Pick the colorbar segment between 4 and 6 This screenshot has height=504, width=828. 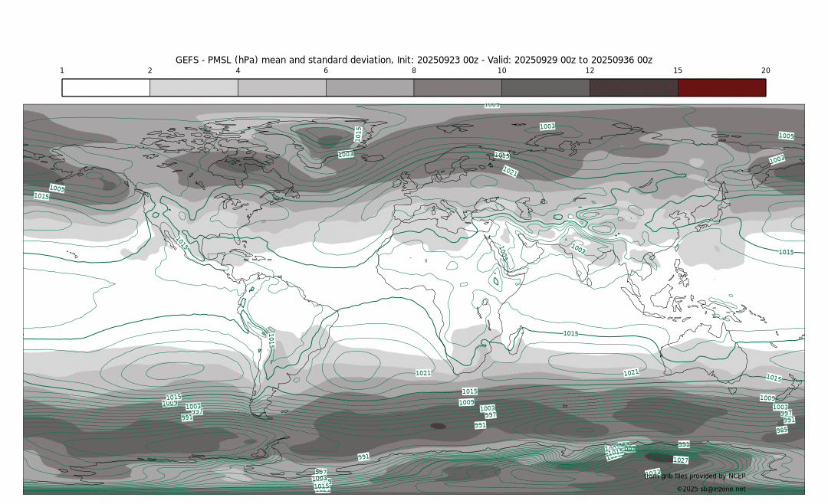tap(282, 87)
